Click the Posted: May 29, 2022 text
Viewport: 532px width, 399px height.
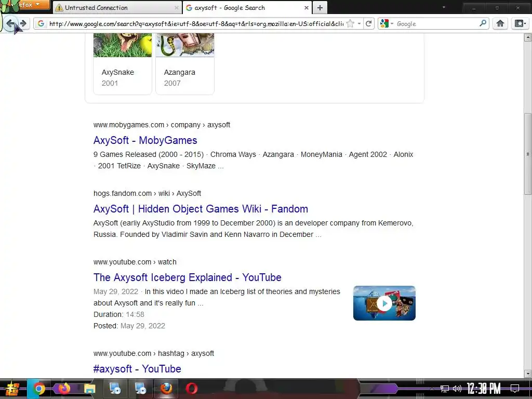pos(129,326)
